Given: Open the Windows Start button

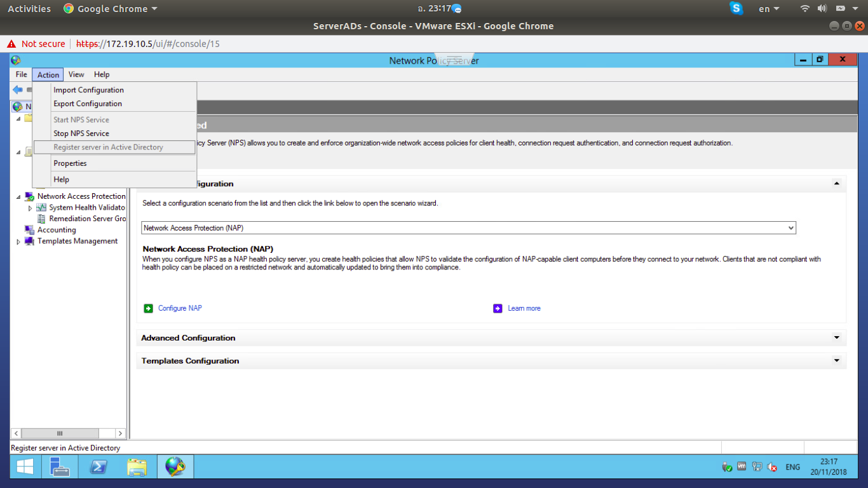Looking at the screenshot, I should pyautogui.click(x=25, y=467).
